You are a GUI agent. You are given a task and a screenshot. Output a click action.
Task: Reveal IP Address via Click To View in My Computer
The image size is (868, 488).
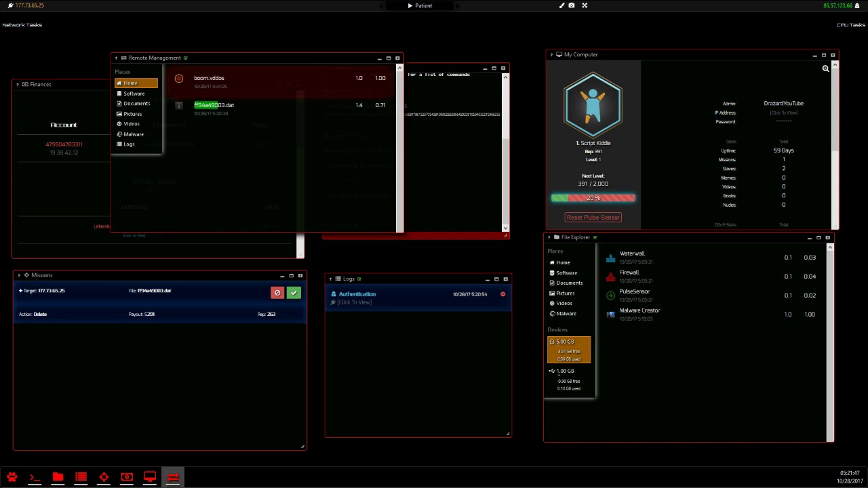pyautogui.click(x=783, y=113)
